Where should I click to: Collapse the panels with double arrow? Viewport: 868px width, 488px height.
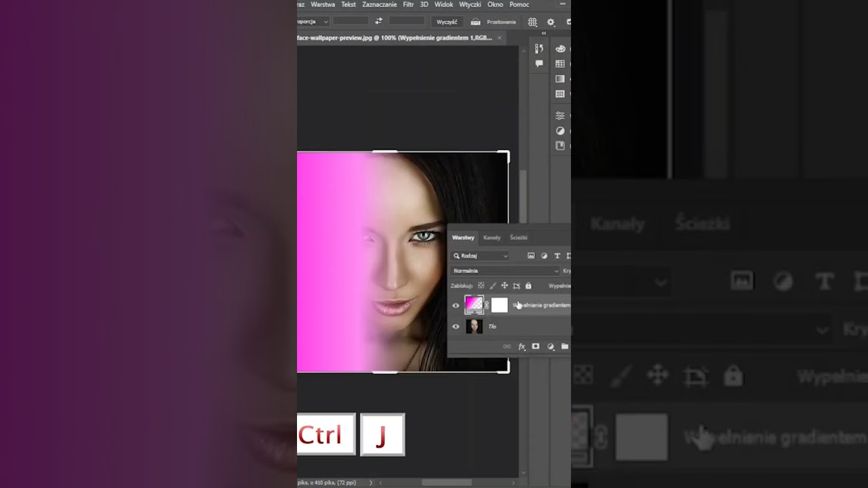click(x=543, y=33)
